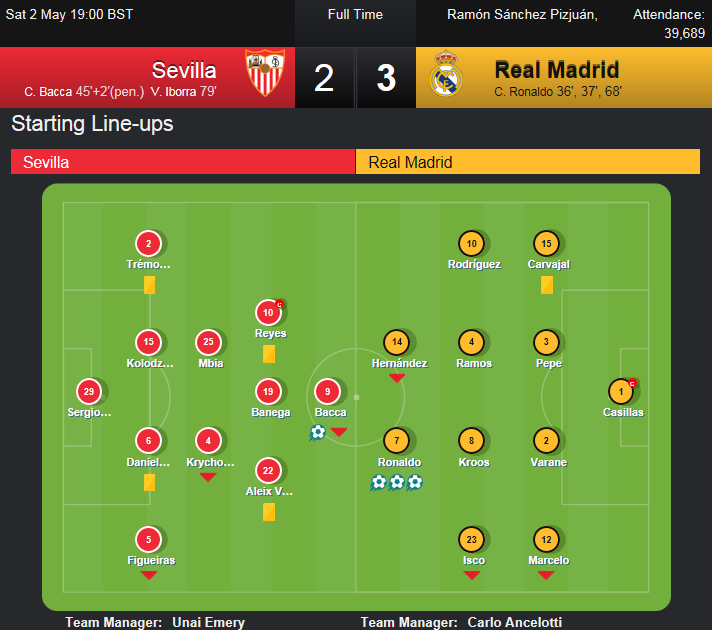Screen dimensions: 712x631
Task: Select Sergio Rico's number 29 marker
Action: coord(89,391)
